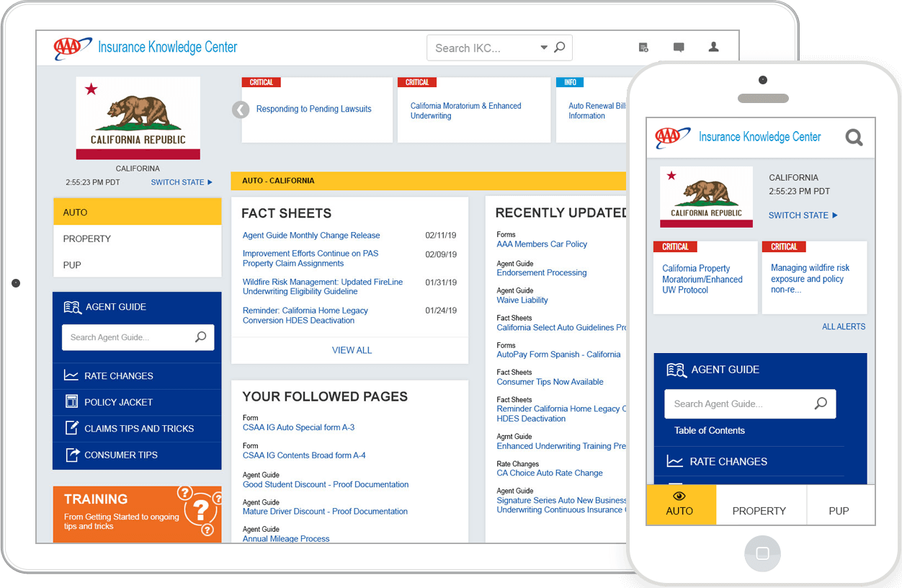The image size is (902, 588).
Task: Open Agent Guide Monthly Change Release fact sheet
Action: tap(311, 236)
